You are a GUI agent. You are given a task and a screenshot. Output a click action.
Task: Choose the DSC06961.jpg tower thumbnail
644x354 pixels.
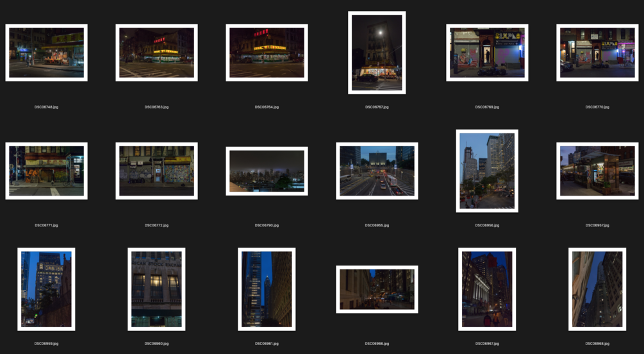(x=267, y=289)
